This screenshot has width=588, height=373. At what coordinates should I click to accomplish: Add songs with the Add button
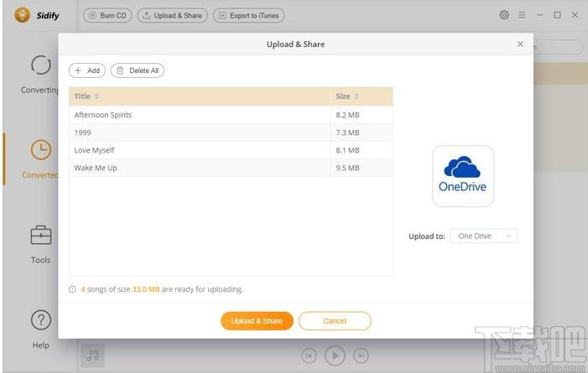click(87, 70)
